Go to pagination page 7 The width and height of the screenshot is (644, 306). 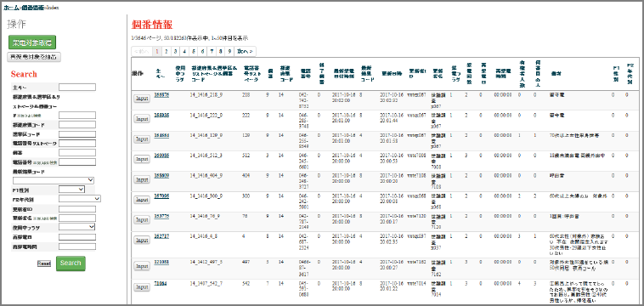click(x=212, y=52)
